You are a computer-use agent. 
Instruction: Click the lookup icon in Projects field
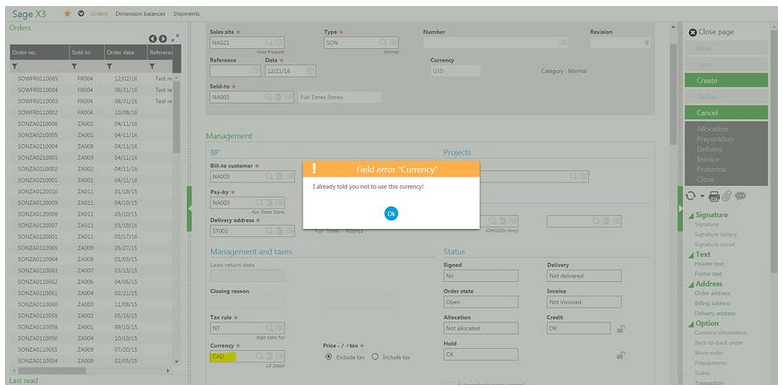(573, 176)
